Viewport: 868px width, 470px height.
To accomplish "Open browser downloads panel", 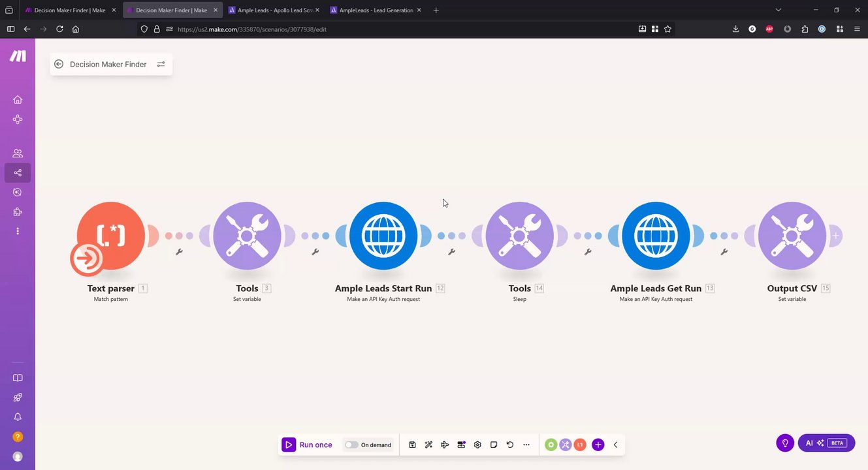I will [735, 29].
